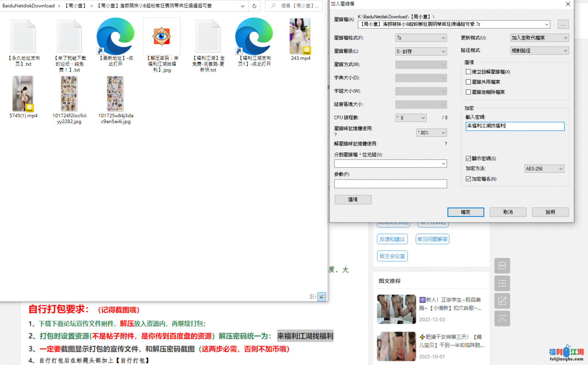
Task: Open the 常见问题解答 forum link
Action: pyautogui.click(x=432, y=239)
